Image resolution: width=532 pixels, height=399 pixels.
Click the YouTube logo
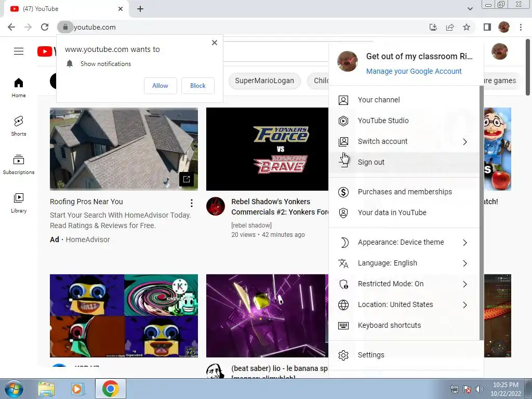[46, 51]
